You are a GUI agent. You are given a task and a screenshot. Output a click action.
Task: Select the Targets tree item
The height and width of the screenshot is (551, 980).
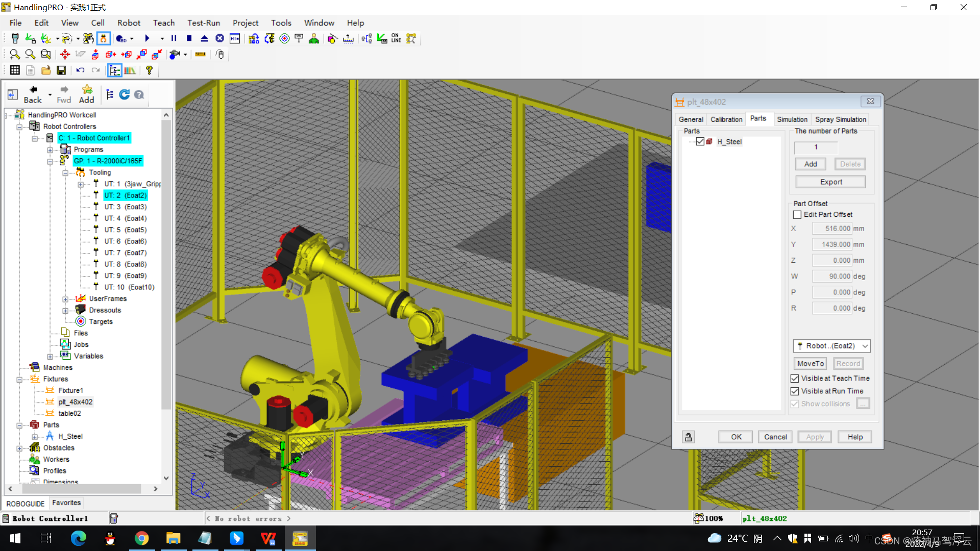pos(101,321)
